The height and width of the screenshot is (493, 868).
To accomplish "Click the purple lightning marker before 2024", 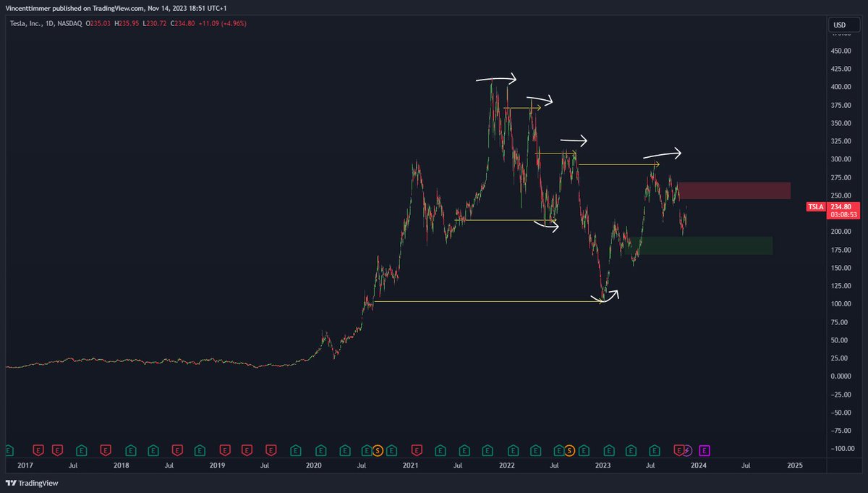I will coord(687,450).
